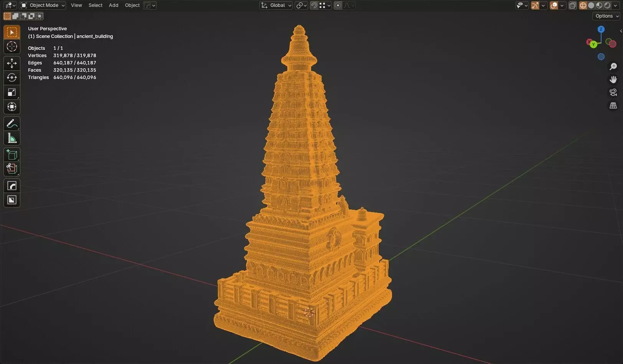Click the zoom magnifier viewport control
623x364 pixels.
(x=613, y=67)
